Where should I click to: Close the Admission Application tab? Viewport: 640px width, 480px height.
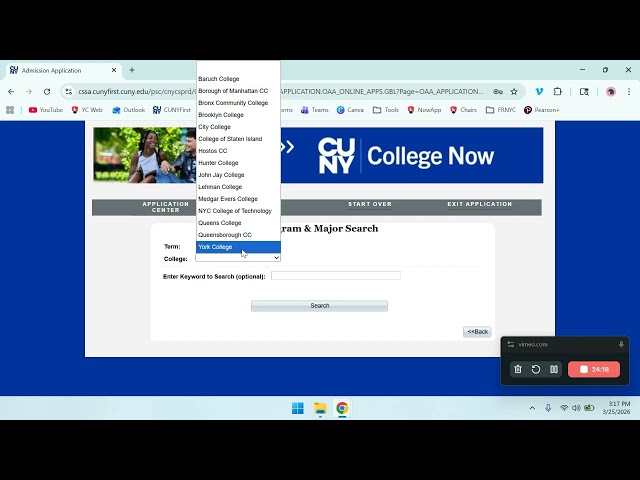[x=114, y=70]
